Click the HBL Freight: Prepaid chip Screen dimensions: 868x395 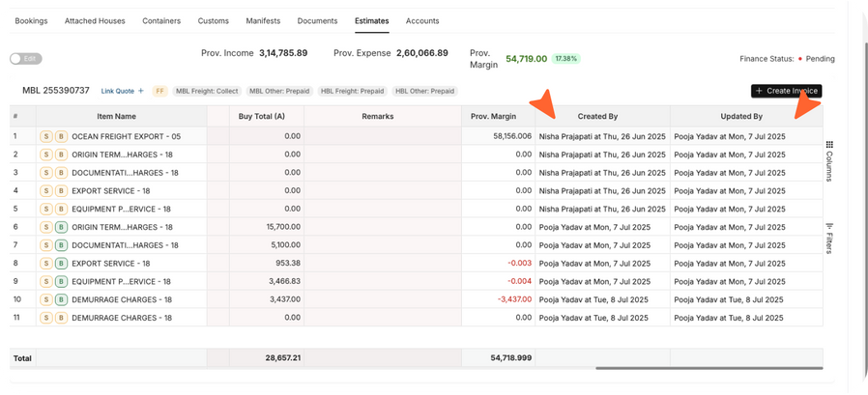click(x=353, y=91)
